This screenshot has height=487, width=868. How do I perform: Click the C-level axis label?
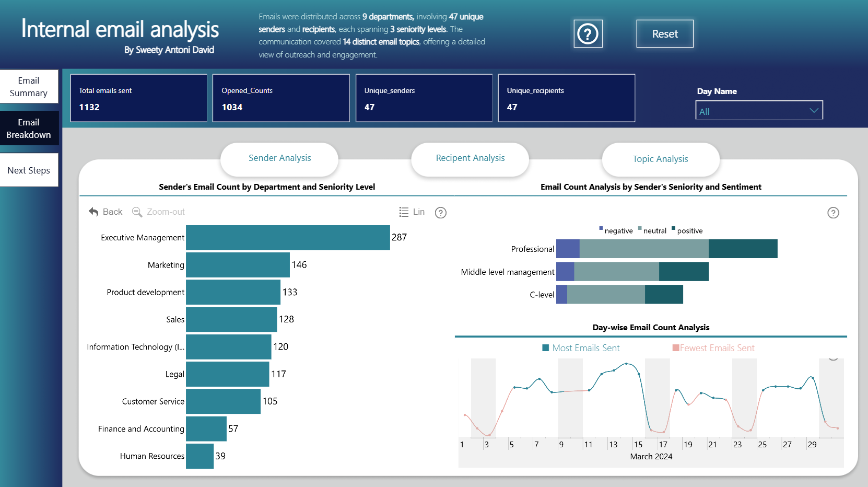pos(542,295)
